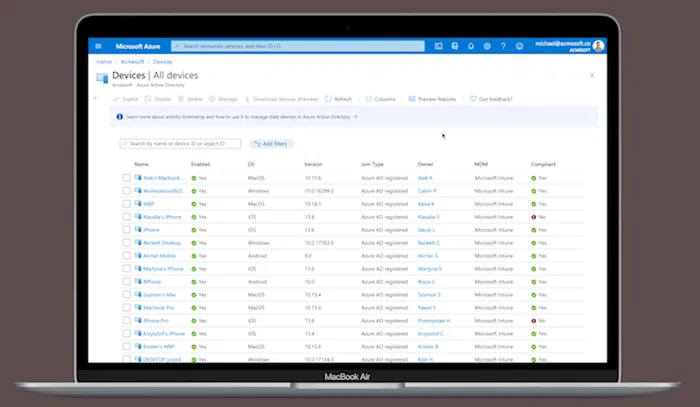
Task: Open Preview features
Action: coord(432,99)
